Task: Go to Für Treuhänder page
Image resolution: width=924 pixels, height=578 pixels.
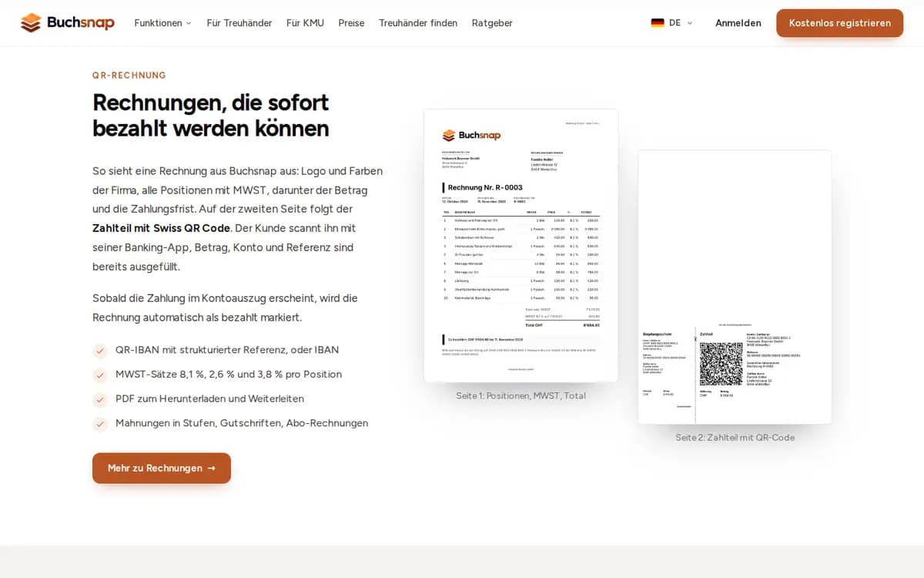Action: pos(239,23)
